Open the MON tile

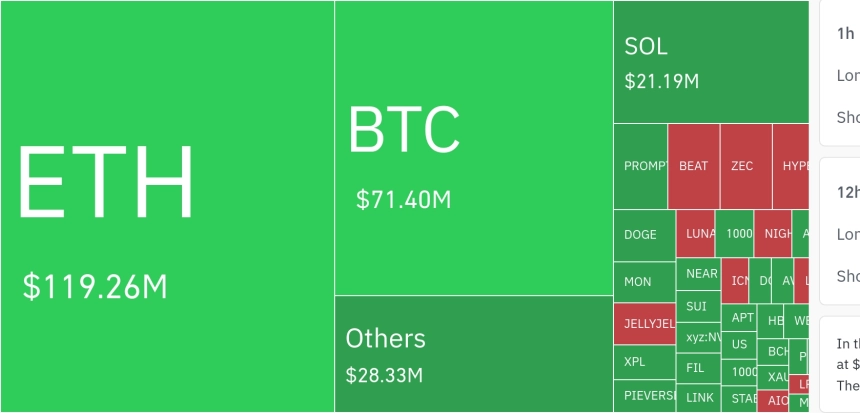pyautogui.click(x=644, y=281)
